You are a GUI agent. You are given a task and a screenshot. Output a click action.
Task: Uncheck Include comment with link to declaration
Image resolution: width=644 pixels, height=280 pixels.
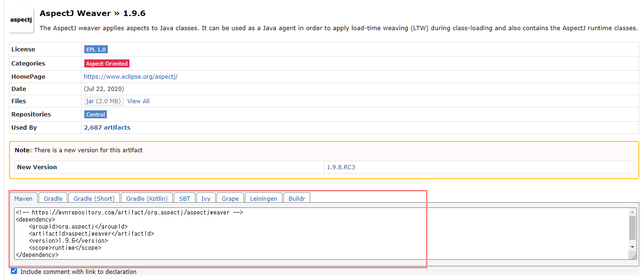tap(14, 271)
